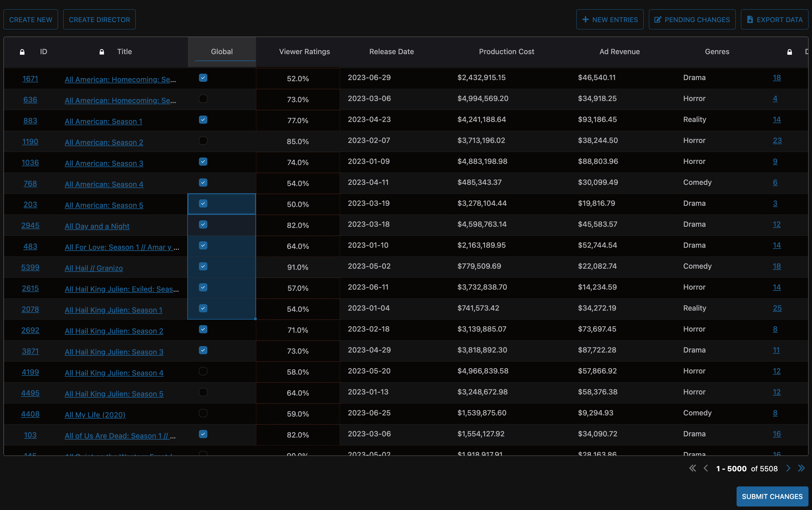Open New Entries with plus icon
Image resolution: width=812 pixels, height=510 pixels.
point(610,20)
